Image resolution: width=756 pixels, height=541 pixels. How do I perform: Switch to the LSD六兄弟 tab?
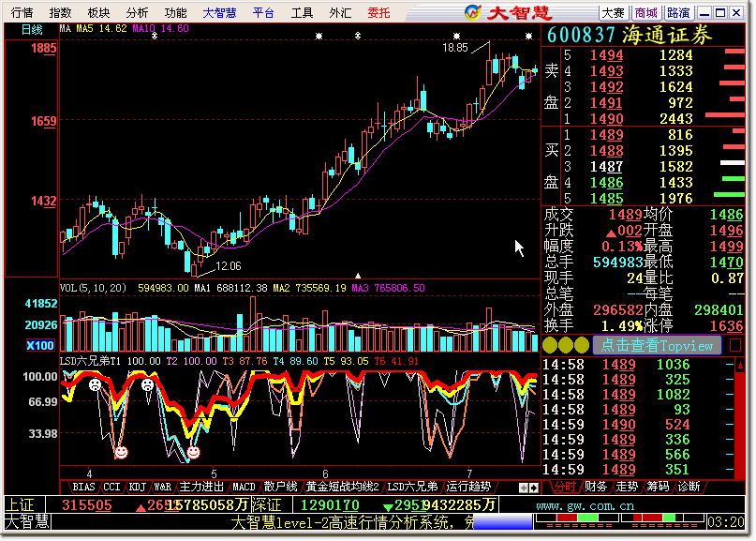pos(413,487)
